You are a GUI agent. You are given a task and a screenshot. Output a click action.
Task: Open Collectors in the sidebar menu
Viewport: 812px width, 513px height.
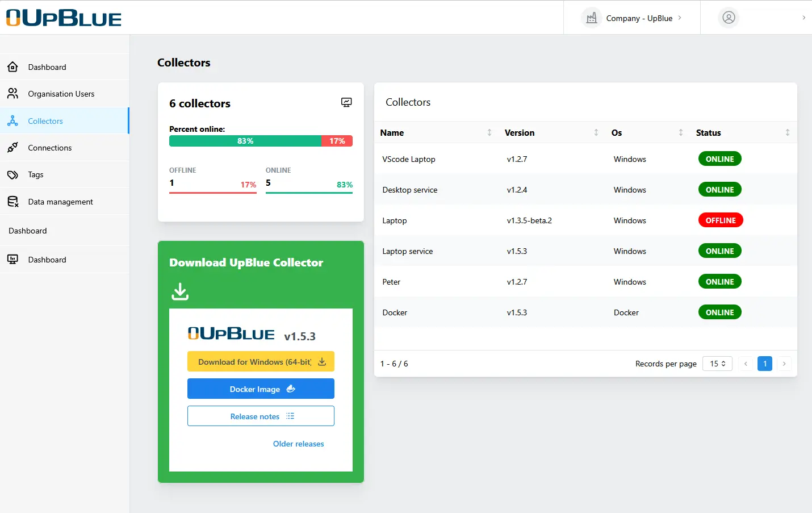point(45,121)
